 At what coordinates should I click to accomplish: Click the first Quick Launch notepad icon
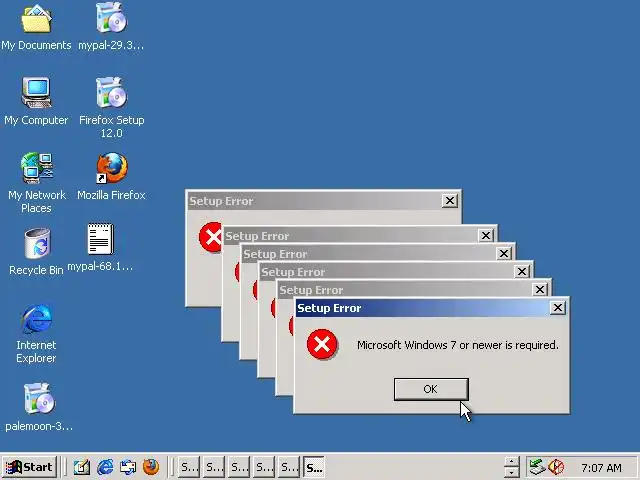click(82, 467)
